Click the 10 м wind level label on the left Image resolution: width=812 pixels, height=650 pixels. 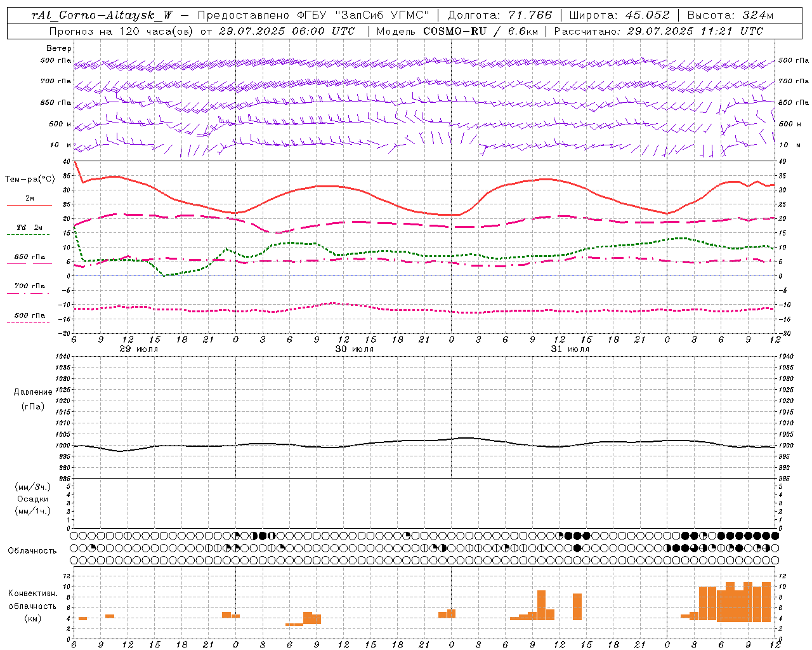(x=61, y=145)
